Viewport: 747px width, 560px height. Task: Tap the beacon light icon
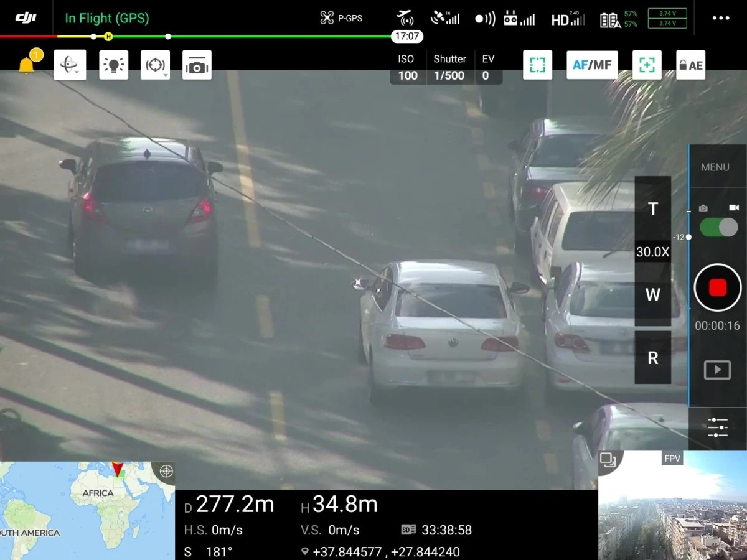[114, 65]
